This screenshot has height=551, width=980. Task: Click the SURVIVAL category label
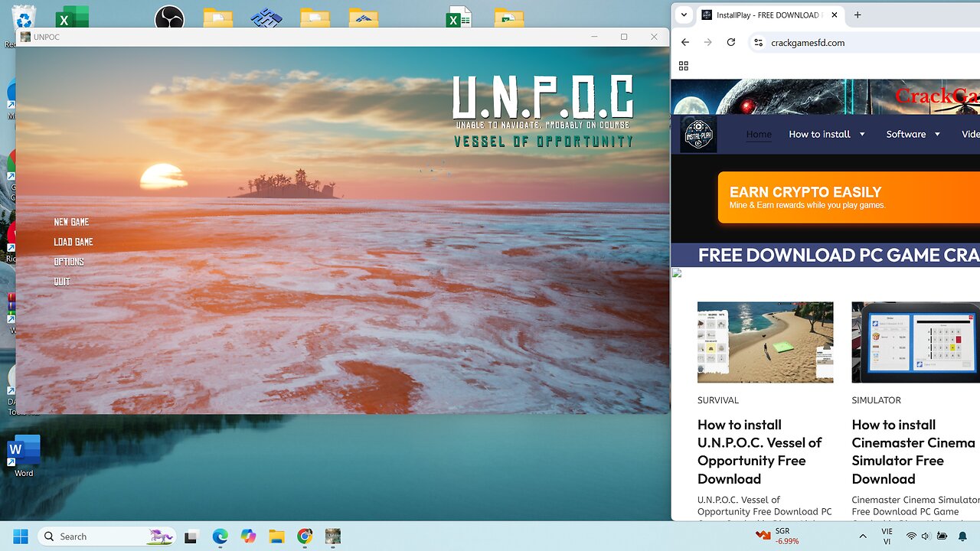718,400
